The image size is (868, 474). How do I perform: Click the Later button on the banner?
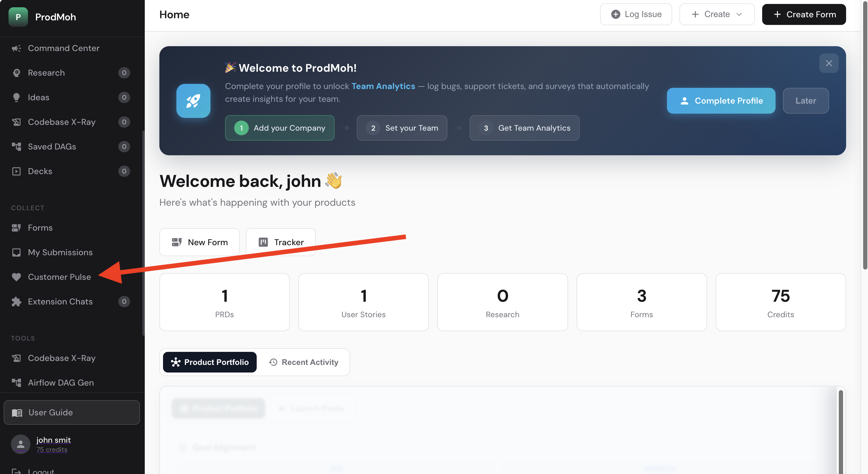[x=806, y=101]
